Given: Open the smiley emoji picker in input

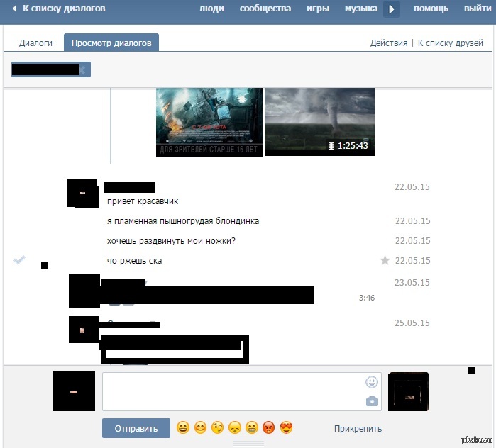Looking at the screenshot, I should 372,382.
